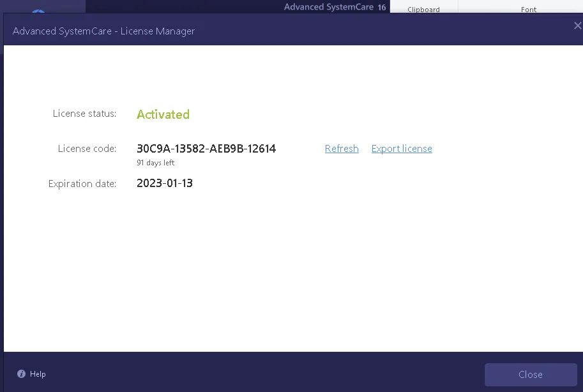583x392 pixels.
Task: Close the License Manager with the X icon
Action: 577,26
